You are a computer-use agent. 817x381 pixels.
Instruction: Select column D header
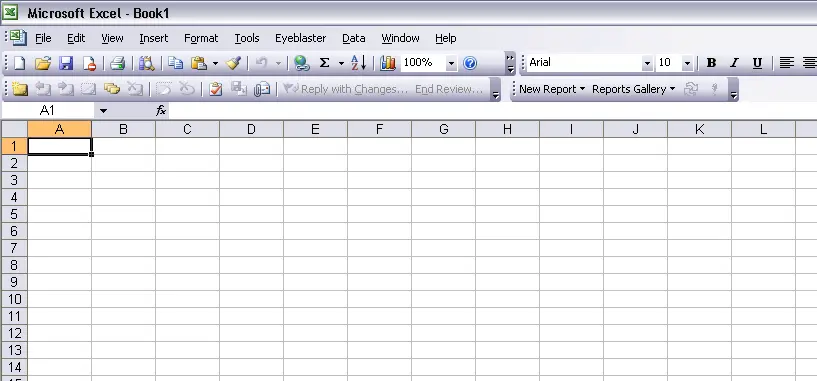[x=251, y=129]
